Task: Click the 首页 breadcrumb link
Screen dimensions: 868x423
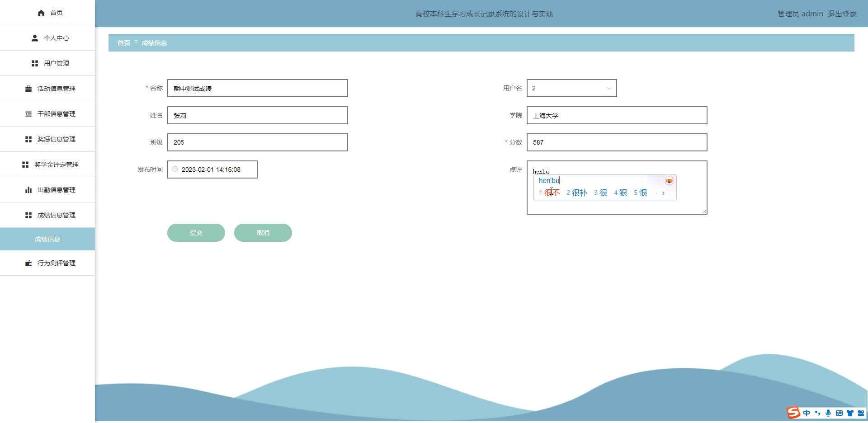Action: (x=124, y=43)
